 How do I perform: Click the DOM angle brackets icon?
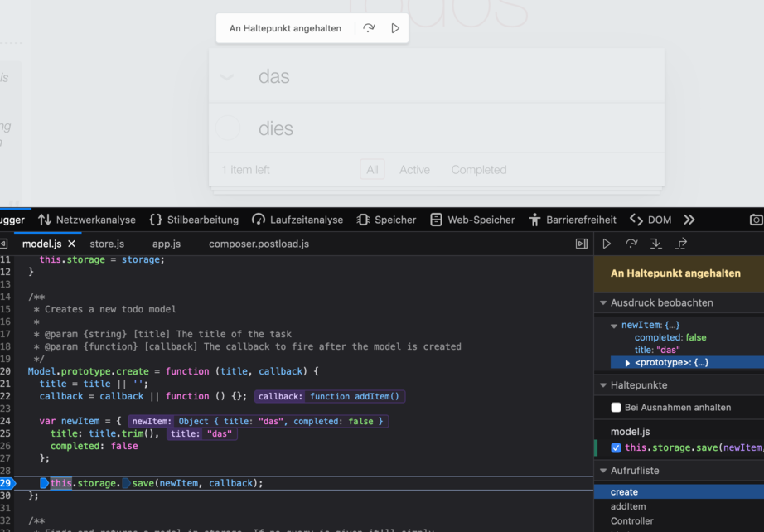click(636, 220)
